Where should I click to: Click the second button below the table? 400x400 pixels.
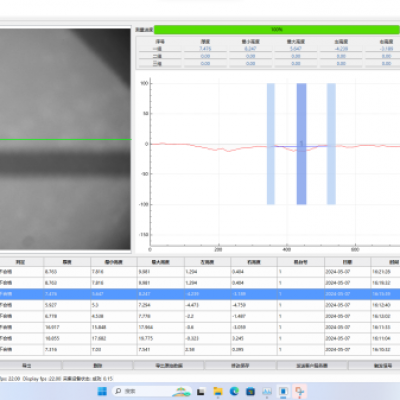coord(97,366)
